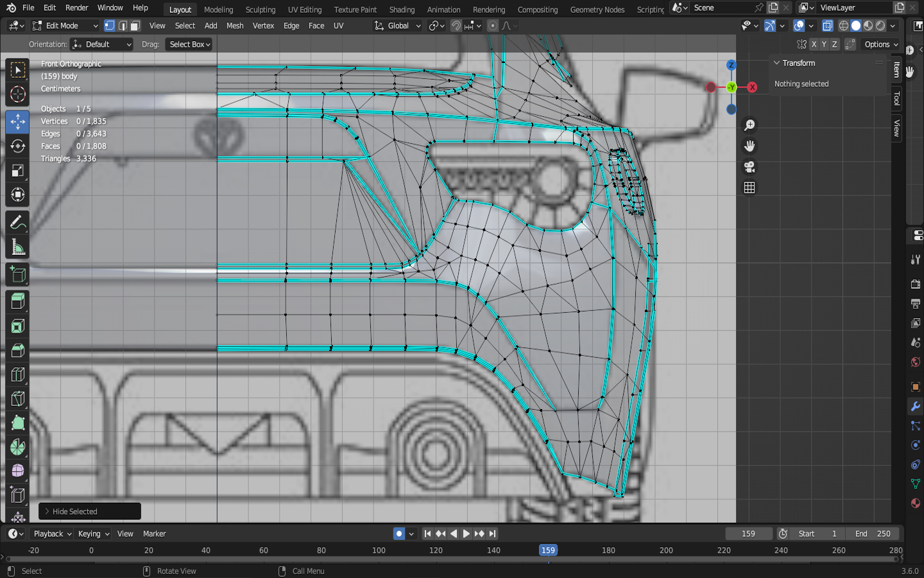Enable face select mode
The height and width of the screenshot is (578, 924).
pos(135,26)
